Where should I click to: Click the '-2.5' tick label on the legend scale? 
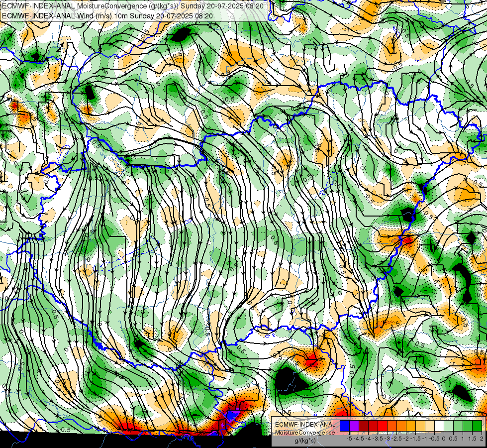[x=397, y=439]
